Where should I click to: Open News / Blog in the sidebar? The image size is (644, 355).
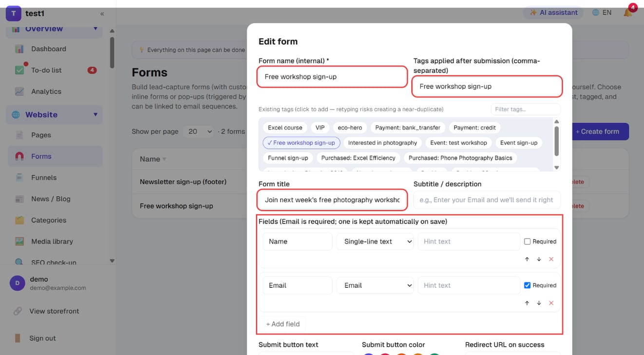point(55,199)
